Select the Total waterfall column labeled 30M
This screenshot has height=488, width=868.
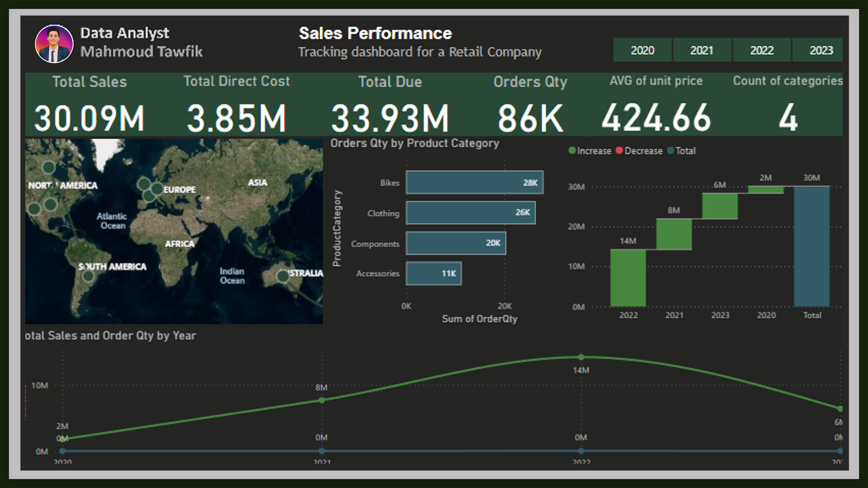pos(812,246)
